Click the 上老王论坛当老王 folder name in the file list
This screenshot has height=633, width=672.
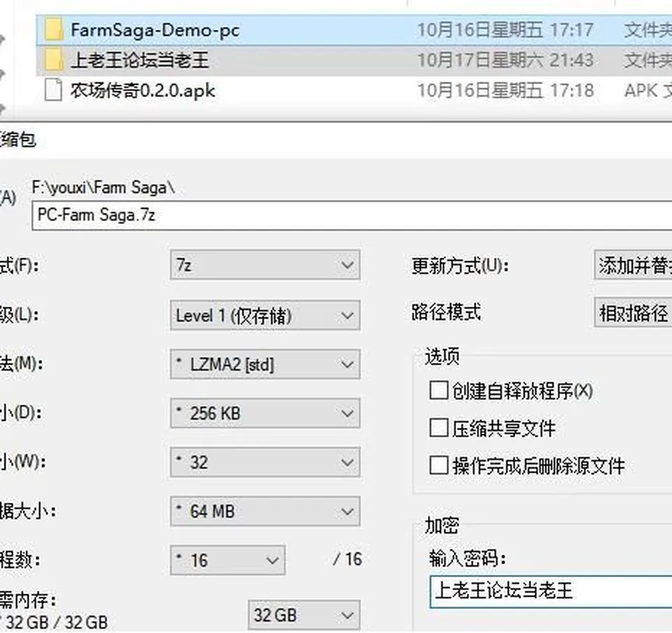(x=140, y=60)
